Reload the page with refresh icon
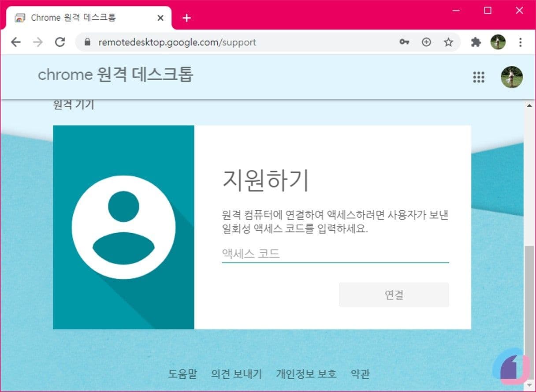This screenshot has width=536, height=392. coord(60,42)
